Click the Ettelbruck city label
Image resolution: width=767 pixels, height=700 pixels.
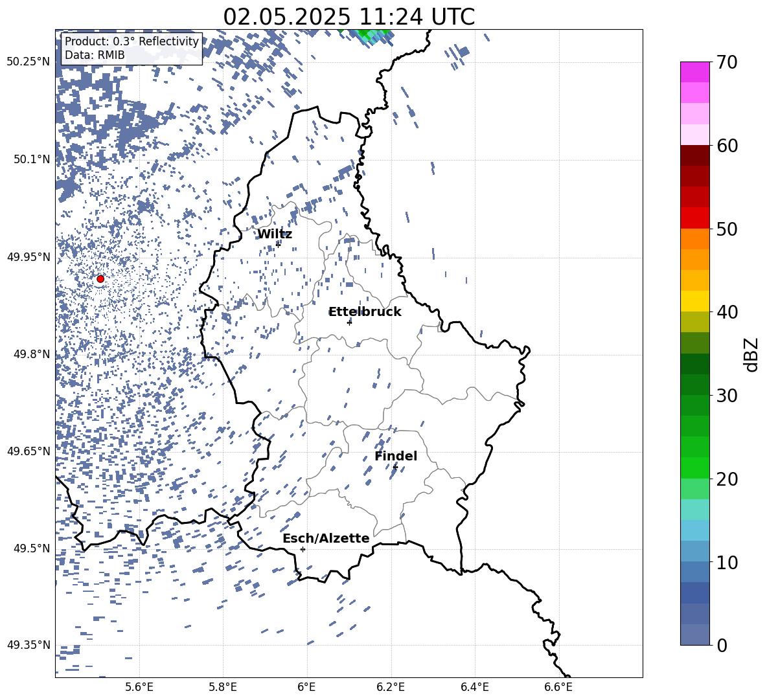click(x=365, y=312)
